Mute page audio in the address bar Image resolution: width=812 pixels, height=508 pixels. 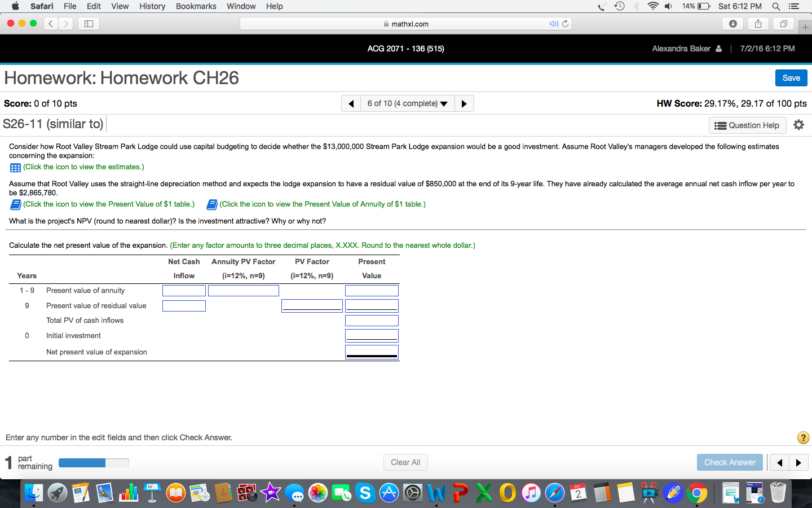tap(554, 24)
